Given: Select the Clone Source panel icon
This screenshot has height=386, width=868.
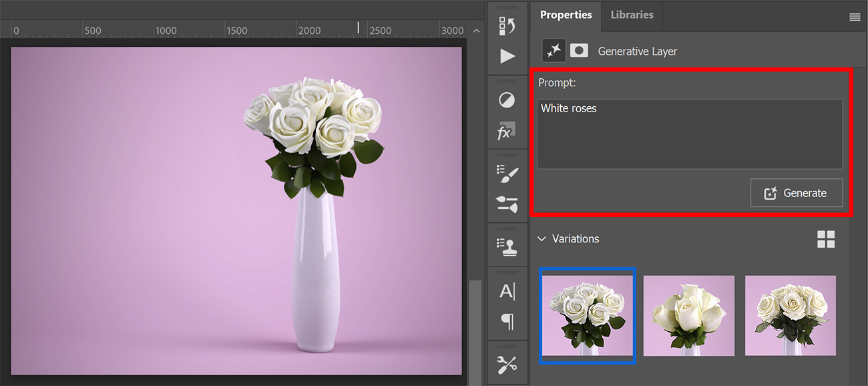Looking at the screenshot, I should pyautogui.click(x=507, y=244).
